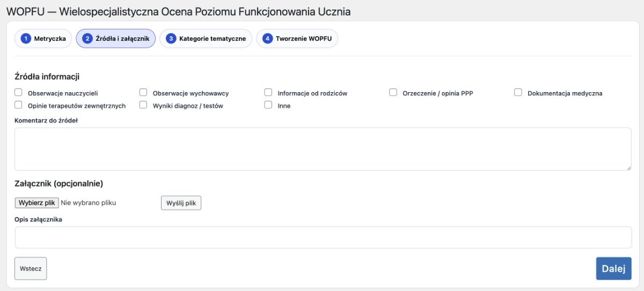Click the step 4 number badge
Viewport: 644px width, 291px height.
(267, 39)
